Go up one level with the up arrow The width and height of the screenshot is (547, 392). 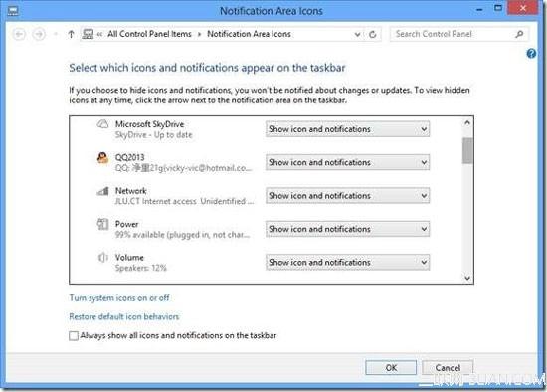(x=71, y=34)
